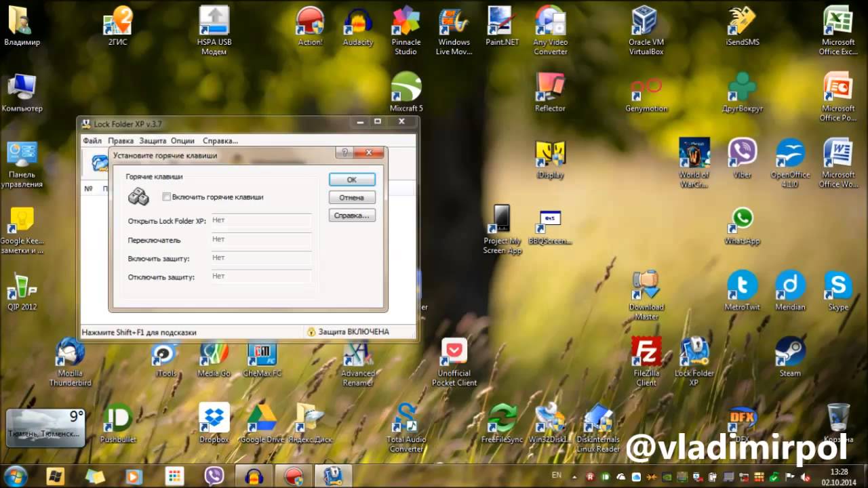
Task: Click the 'Отключить защиту' hotkey field
Action: click(x=261, y=277)
